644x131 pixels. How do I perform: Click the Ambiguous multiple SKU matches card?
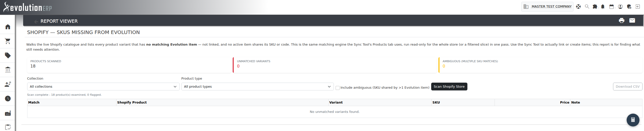click(540, 65)
